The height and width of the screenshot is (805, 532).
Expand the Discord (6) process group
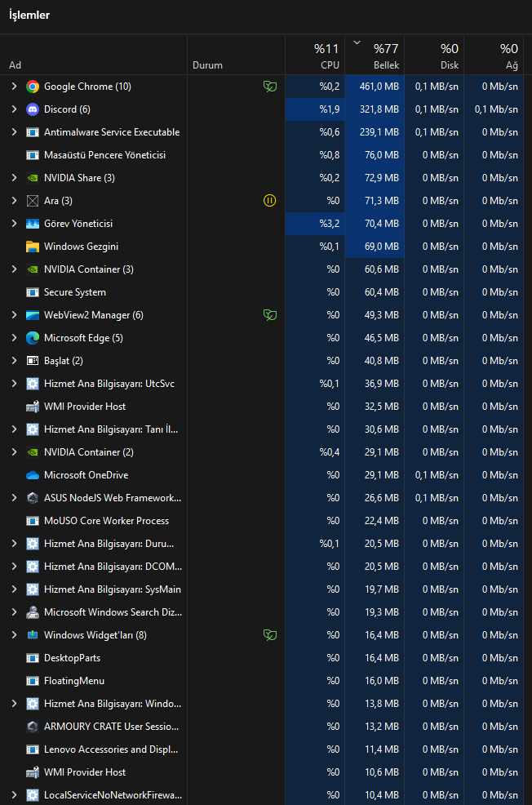coord(15,109)
